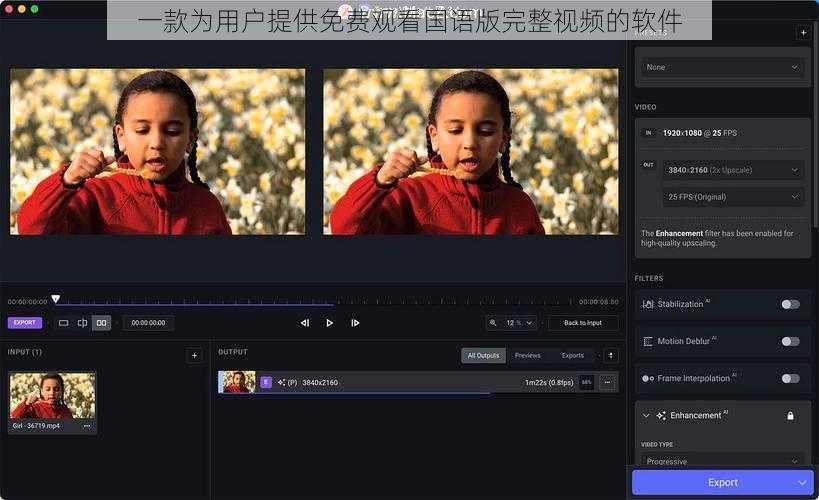Image resolution: width=819 pixels, height=500 pixels.
Task: Enable the Frame Interpolation filter toggle
Action: coord(790,378)
